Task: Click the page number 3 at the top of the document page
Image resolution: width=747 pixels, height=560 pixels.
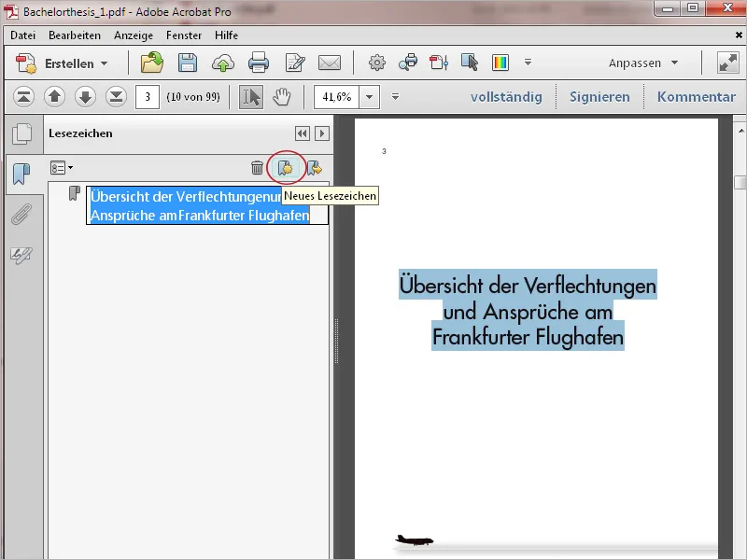Action: pos(384,151)
